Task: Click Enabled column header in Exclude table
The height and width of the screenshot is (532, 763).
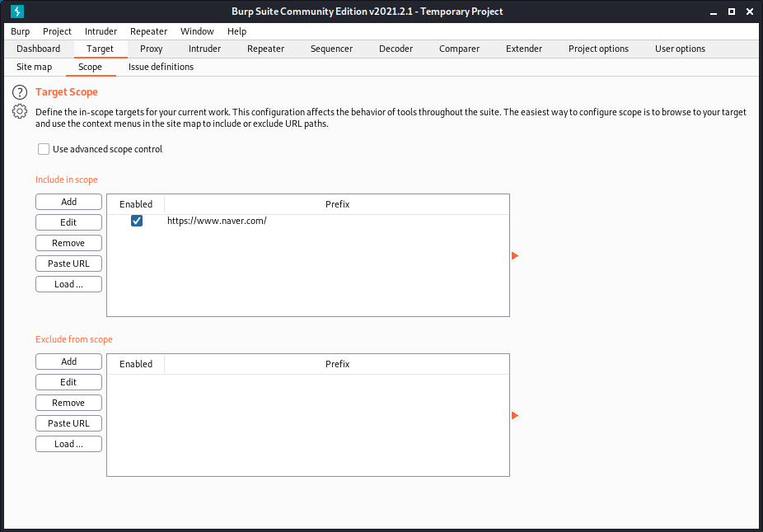Action: (x=136, y=364)
